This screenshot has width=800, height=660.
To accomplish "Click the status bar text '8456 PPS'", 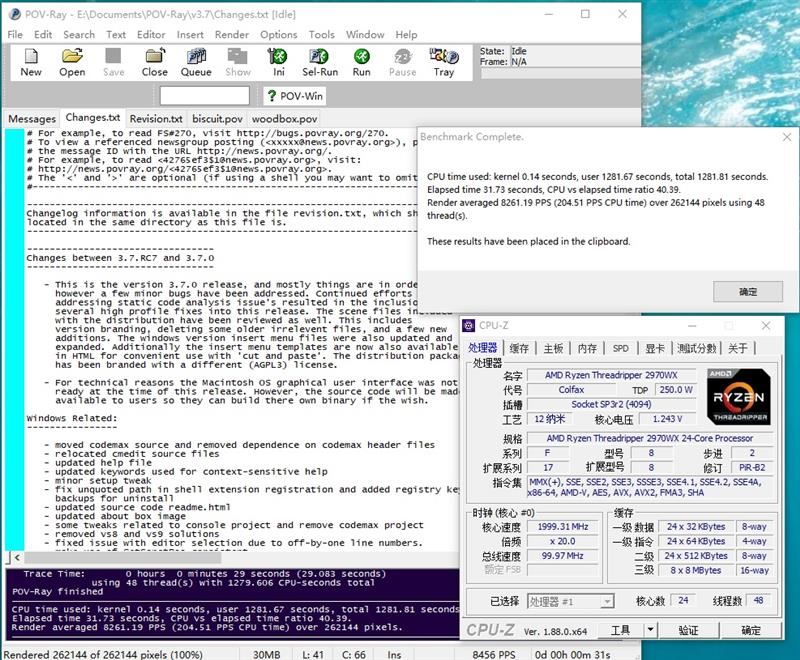I will [493, 654].
